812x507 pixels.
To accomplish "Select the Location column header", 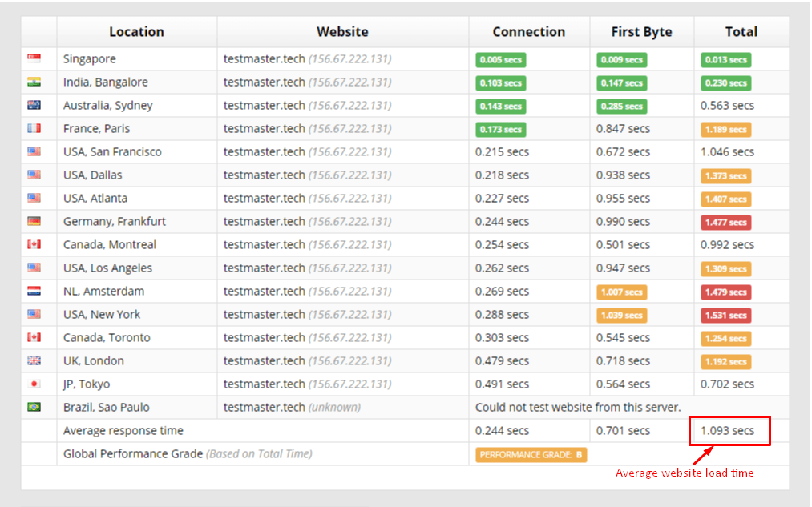I will (136, 32).
